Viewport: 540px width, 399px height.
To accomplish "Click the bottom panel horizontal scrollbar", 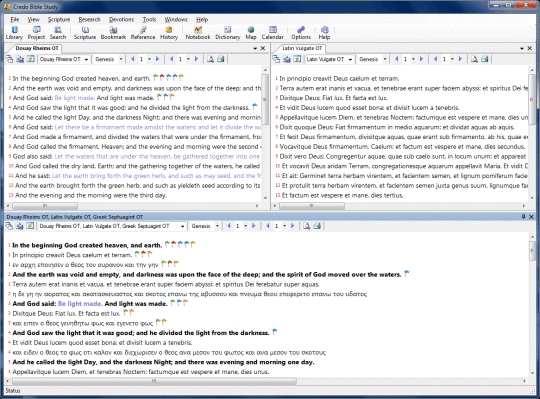I will [154, 381].
